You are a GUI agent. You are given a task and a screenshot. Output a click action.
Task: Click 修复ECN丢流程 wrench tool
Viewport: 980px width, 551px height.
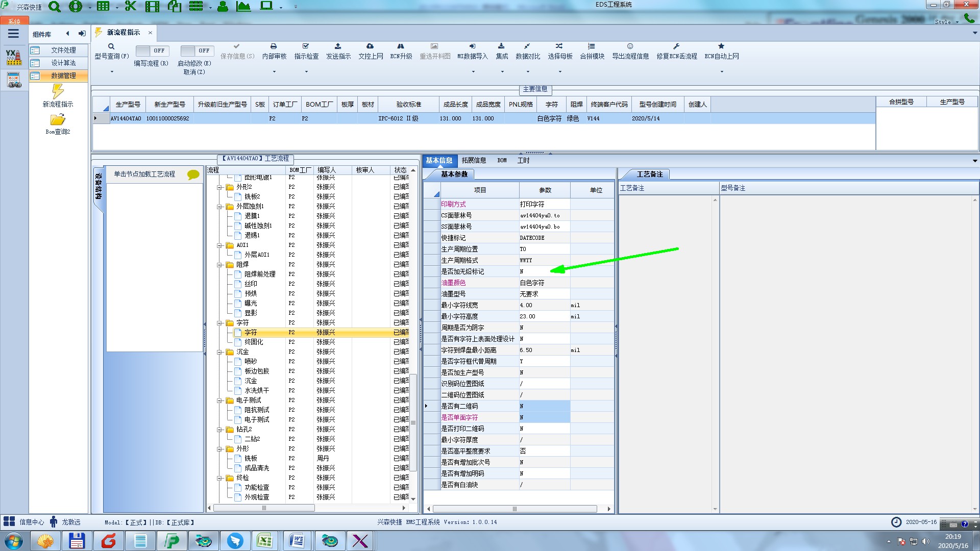pos(677,52)
